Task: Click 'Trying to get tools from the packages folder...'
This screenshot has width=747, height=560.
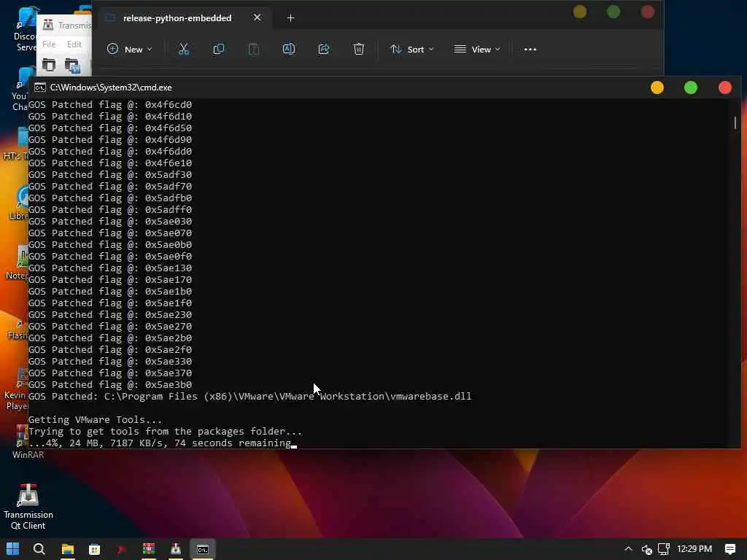Action: point(165,432)
